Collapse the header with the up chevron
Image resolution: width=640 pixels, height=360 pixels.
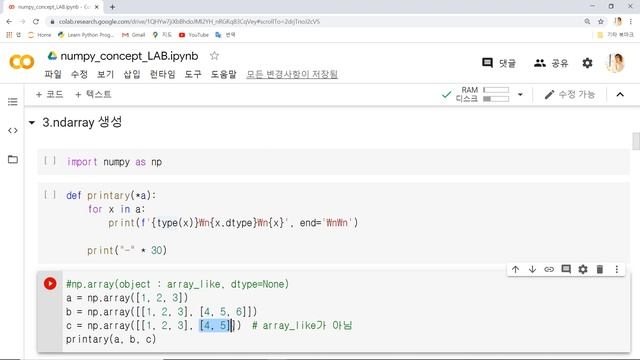coord(620,95)
